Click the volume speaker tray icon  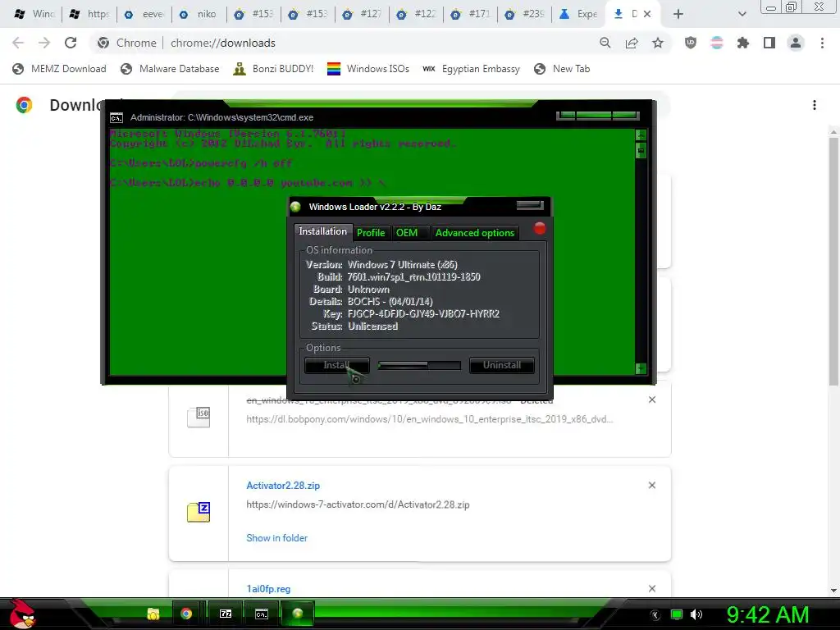pos(696,614)
